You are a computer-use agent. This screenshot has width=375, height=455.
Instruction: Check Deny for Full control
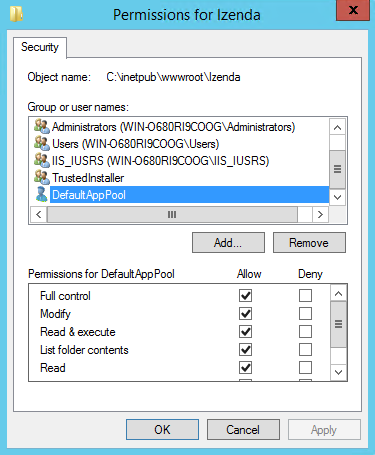(305, 295)
